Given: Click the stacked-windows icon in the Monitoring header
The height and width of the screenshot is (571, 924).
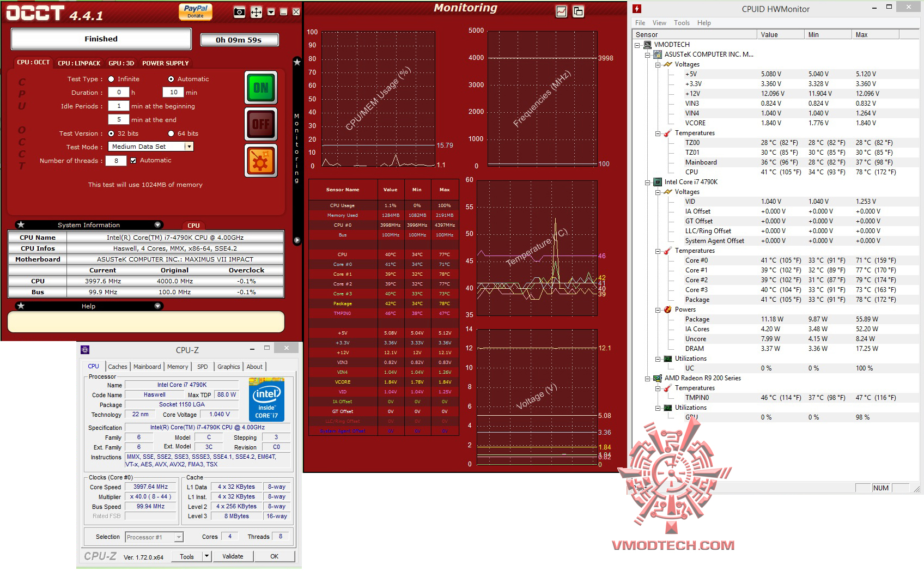Looking at the screenshot, I should coord(578,11).
